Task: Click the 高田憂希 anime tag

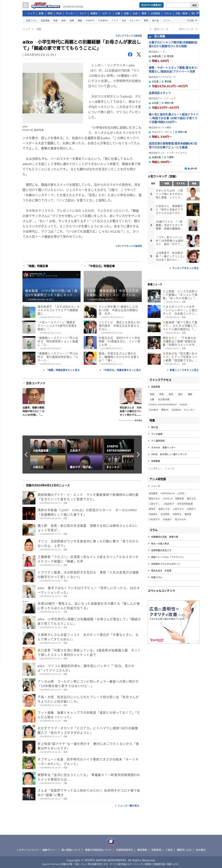Action: click(153, 493)
